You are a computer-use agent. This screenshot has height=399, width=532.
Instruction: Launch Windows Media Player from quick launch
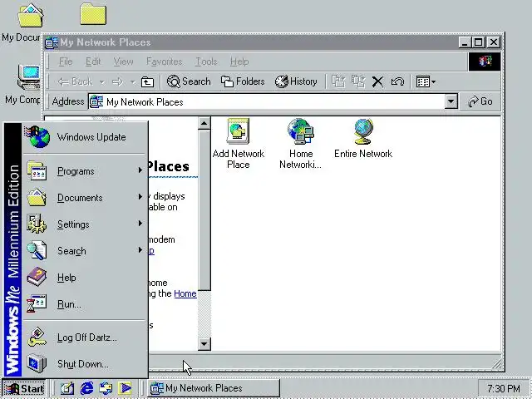point(125,388)
